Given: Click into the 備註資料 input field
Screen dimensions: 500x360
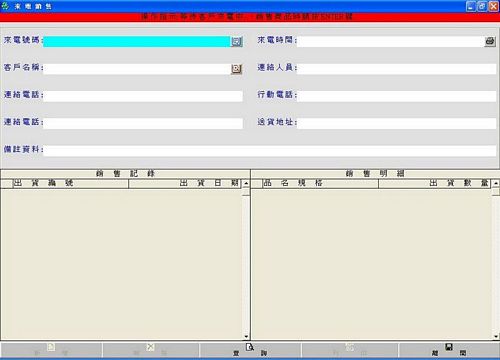Looking at the screenshot, I should click(270, 151).
